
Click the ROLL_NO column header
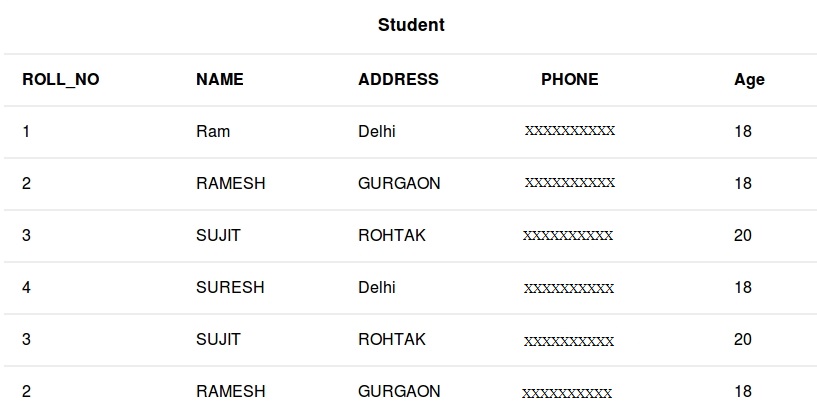click(x=61, y=80)
